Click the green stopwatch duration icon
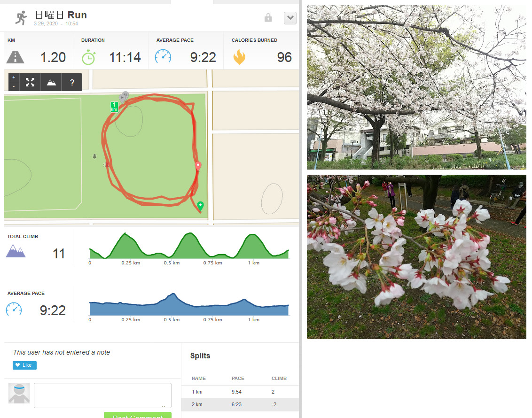 click(88, 57)
